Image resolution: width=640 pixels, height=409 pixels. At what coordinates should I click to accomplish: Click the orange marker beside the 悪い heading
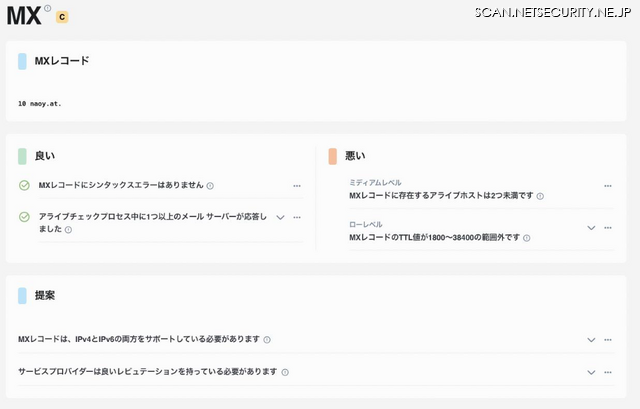point(332,156)
